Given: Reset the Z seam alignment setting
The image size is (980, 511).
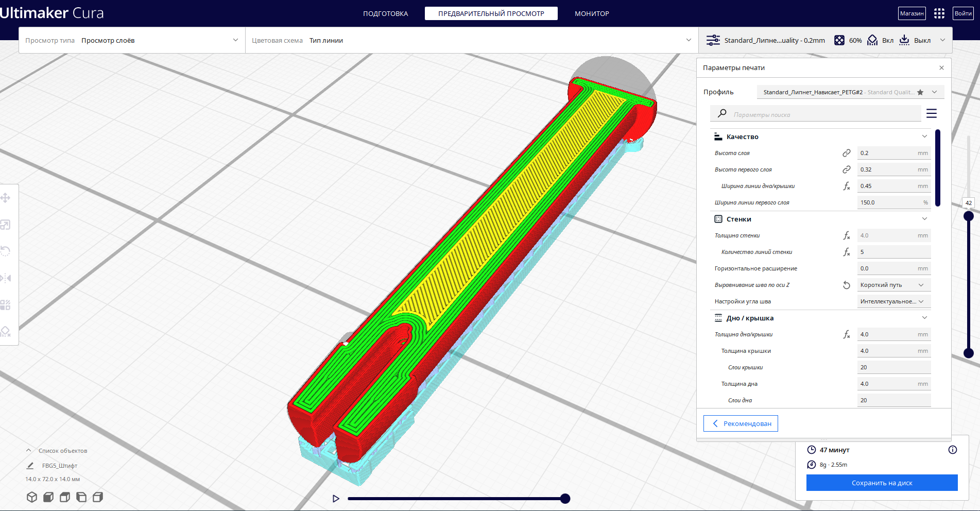Looking at the screenshot, I should coord(846,285).
